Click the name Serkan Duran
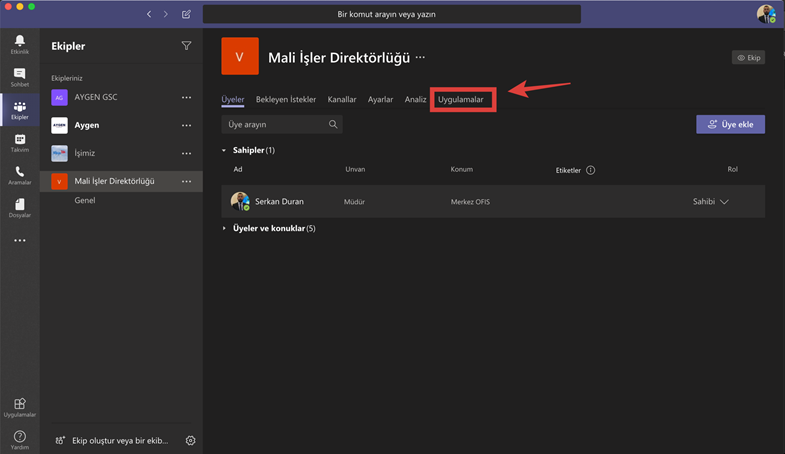This screenshot has width=785, height=454. point(279,201)
